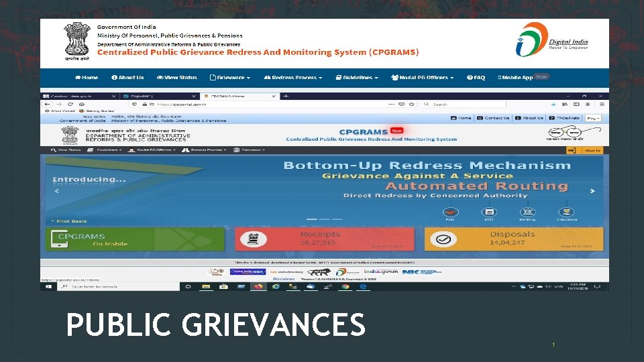Select the third carousel indicator dash
Screen dimensions: 644x362
point(337,219)
